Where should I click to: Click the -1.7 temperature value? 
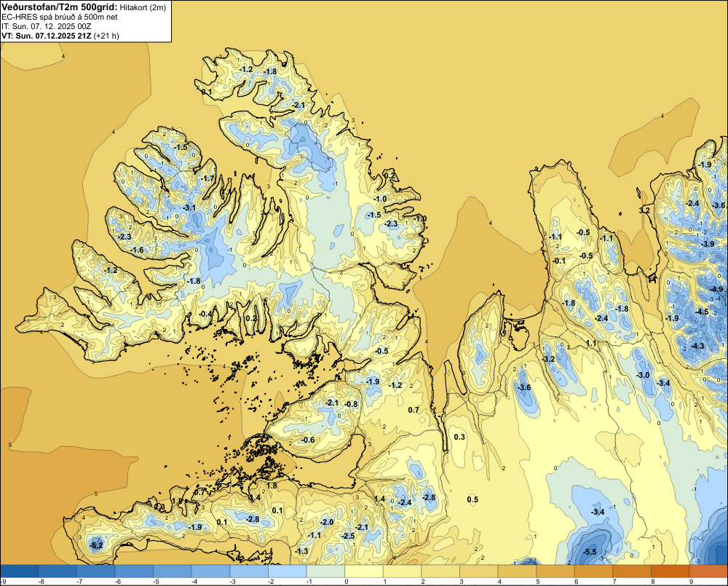(x=207, y=179)
